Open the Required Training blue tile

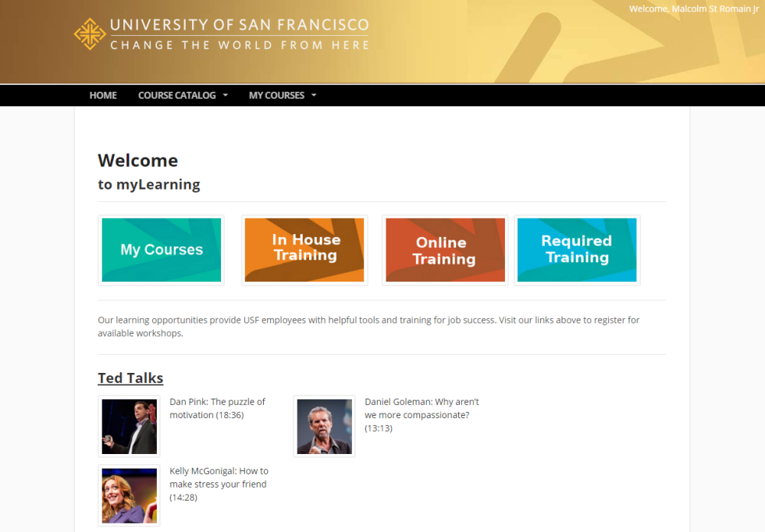(x=577, y=250)
